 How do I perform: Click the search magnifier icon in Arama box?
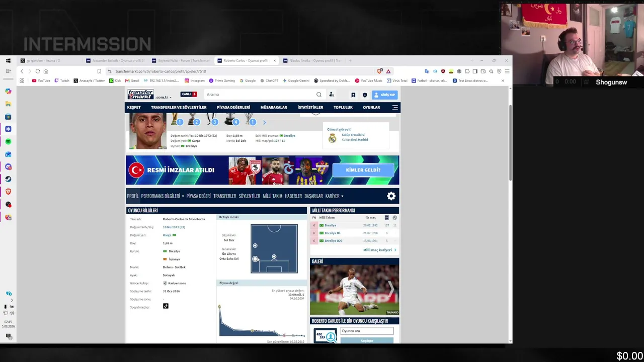click(x=318, y=95)
